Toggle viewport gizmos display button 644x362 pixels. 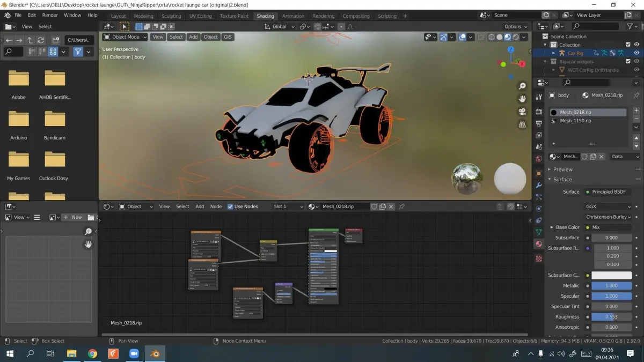pyautogui.click(x=444, y=37)
